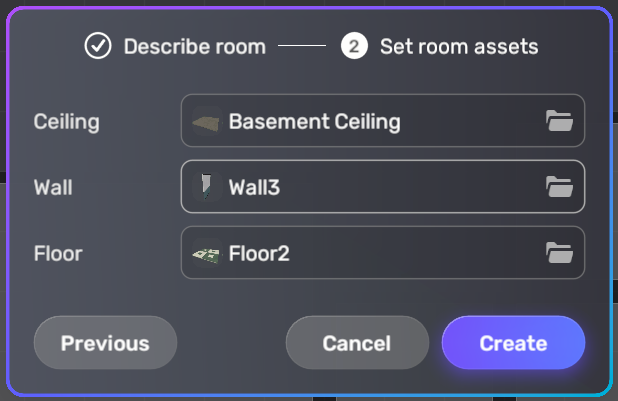Click the Basement Ceiling thumbnail icon
Image resolution: width=618 pixels, height=401 pixels.
[207, 122]
